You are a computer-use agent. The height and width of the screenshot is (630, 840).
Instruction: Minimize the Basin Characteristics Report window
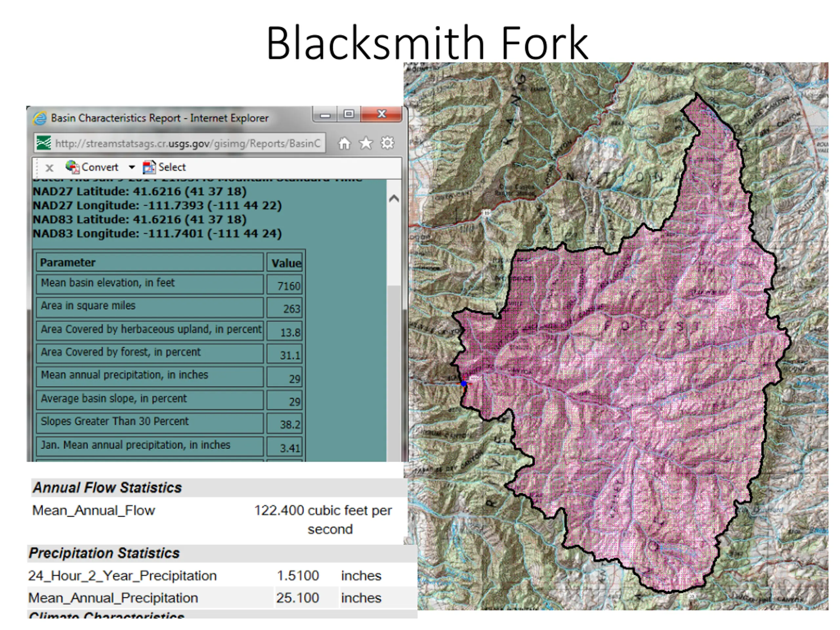click(x=325, y=115)
